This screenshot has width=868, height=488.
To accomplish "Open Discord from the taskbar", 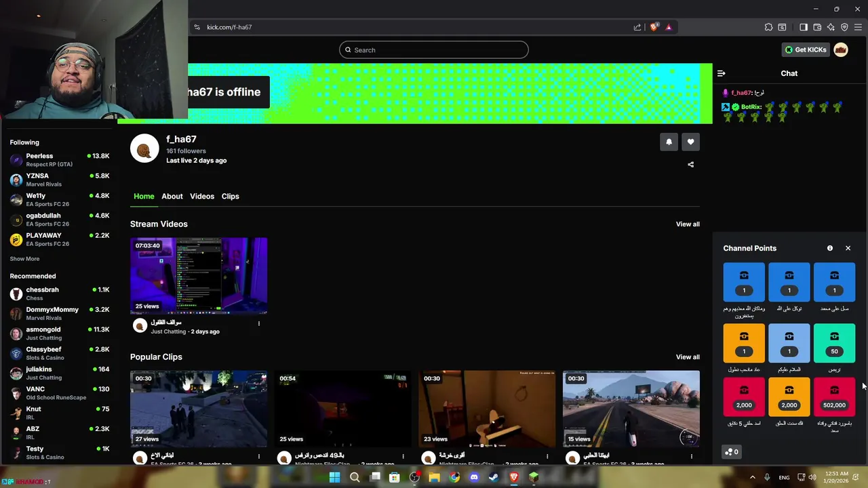I will tap(474, 477).
